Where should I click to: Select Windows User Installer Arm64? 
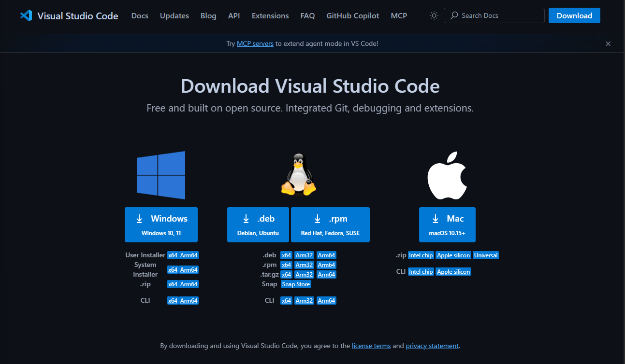point(189,255)
